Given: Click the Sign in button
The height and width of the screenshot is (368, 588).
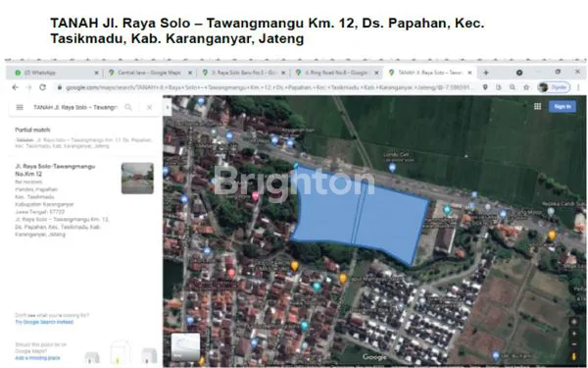Looking at the screenshot, I should click(x=563, y=107).
